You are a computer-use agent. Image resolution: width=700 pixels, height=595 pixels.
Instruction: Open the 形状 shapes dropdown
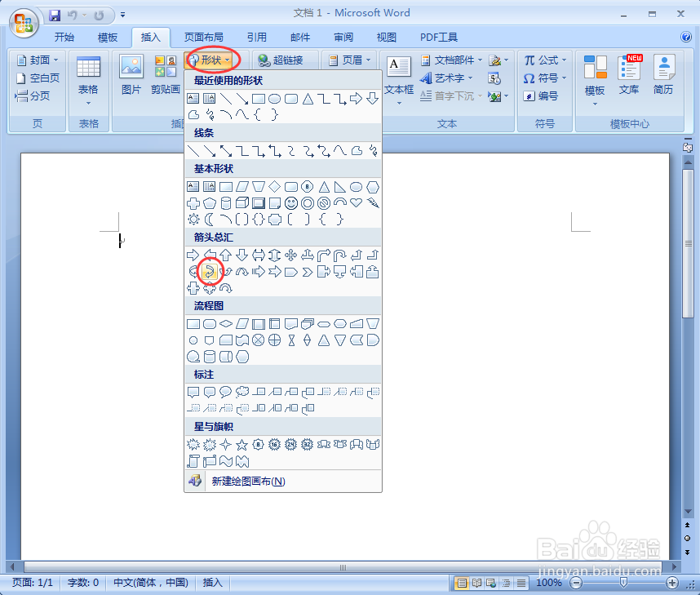click(x=208, y=60)
